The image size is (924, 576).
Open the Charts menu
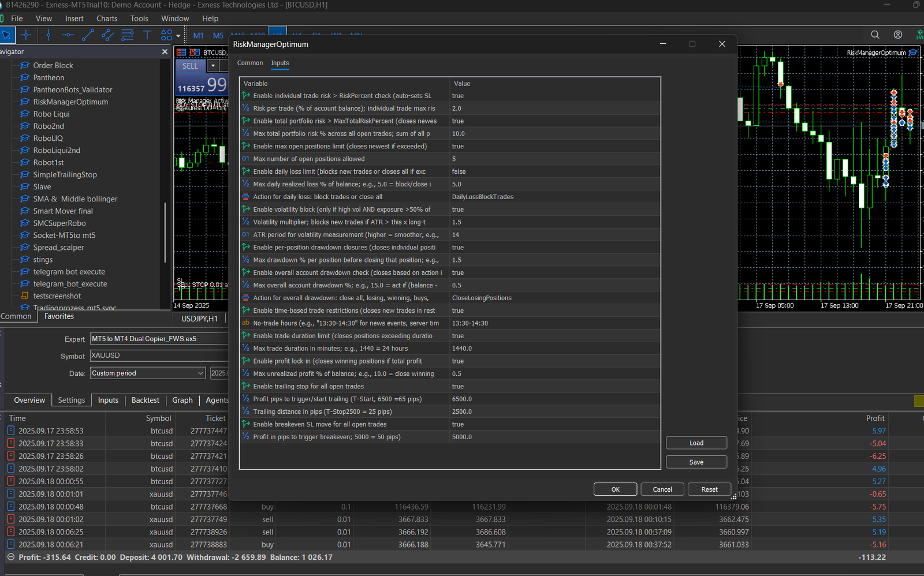pos(107,18)
